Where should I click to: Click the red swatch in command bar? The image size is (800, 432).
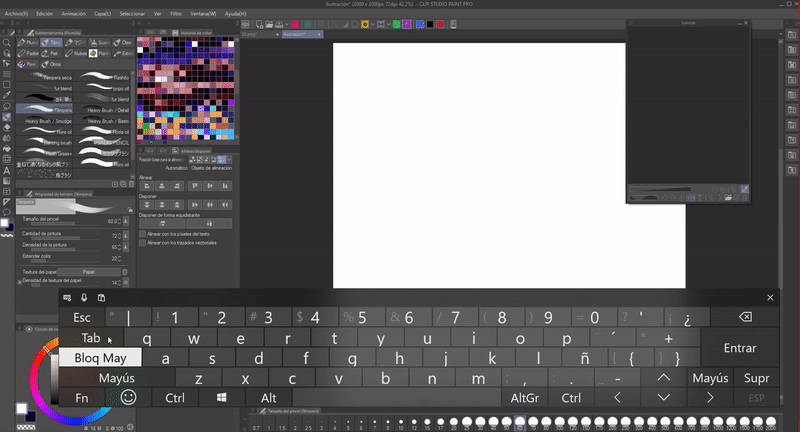point(440,24)
